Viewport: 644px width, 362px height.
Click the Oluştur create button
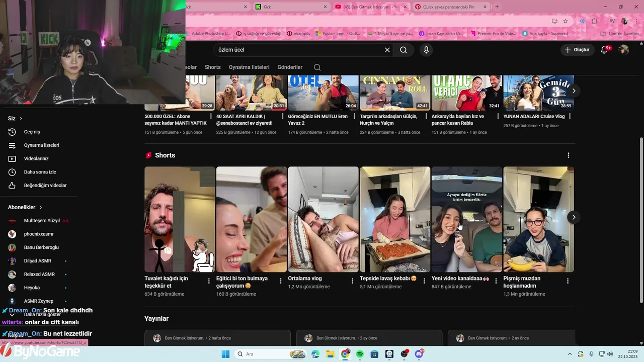(x=578, y=50)
